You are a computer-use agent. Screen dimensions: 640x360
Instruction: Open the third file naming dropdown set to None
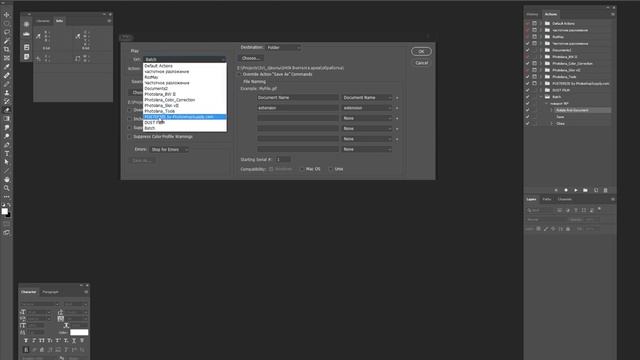[367, 118]
